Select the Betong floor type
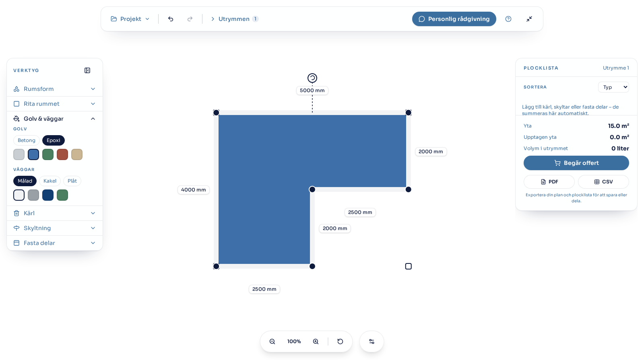Viewport: 644px width, 362px height. (x=27, y=140)
